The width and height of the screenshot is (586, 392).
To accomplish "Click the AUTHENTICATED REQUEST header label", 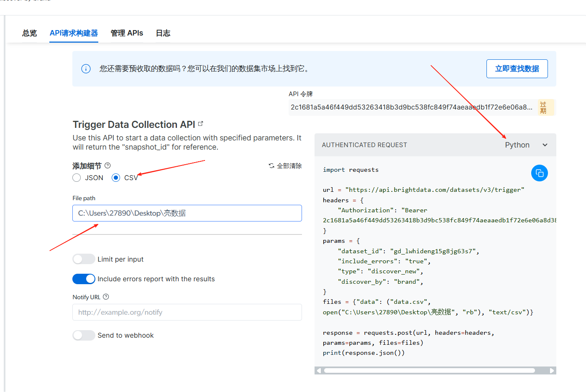I will coord(364,145).
